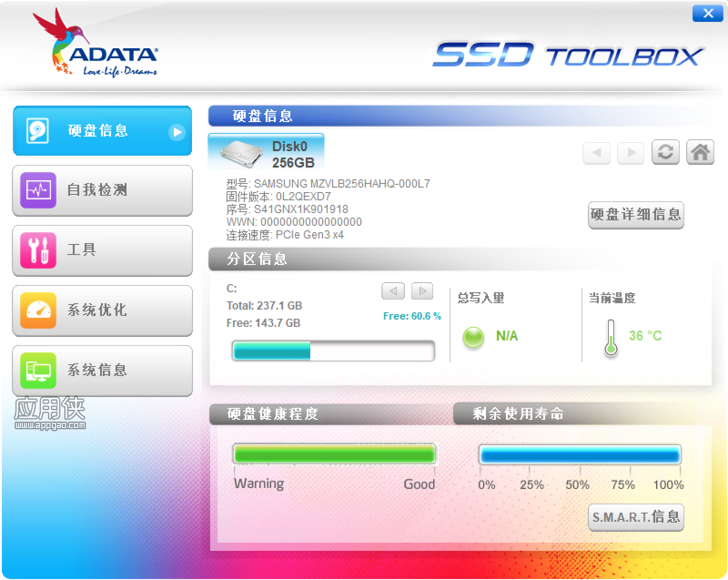Select the Disk0 256GB drive tab

coord(266,153)
